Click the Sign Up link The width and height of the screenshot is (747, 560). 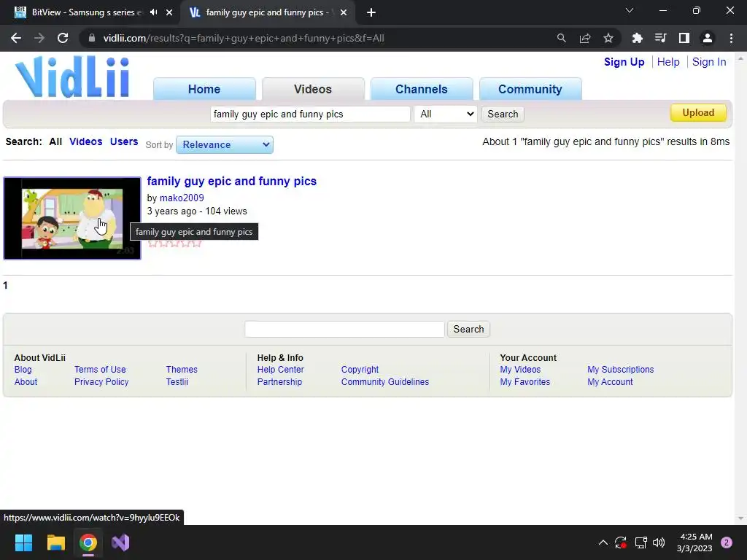pos(624,62)
